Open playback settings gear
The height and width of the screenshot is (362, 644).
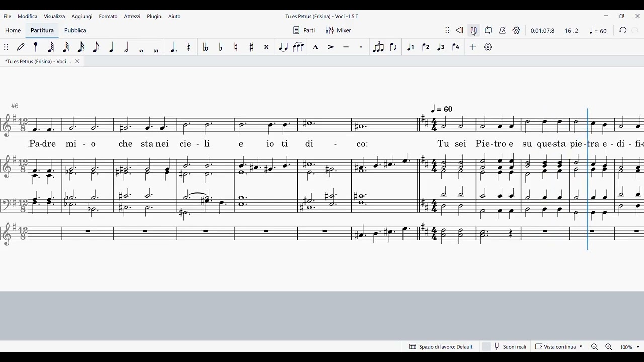pyautogui.click(x=516, y=30)
